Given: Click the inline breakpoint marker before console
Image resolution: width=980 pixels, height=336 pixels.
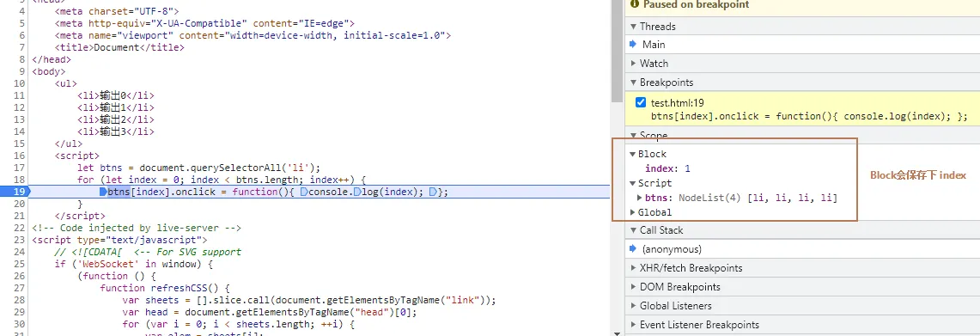Looking at the screenshot, I should tap(304, 192).
